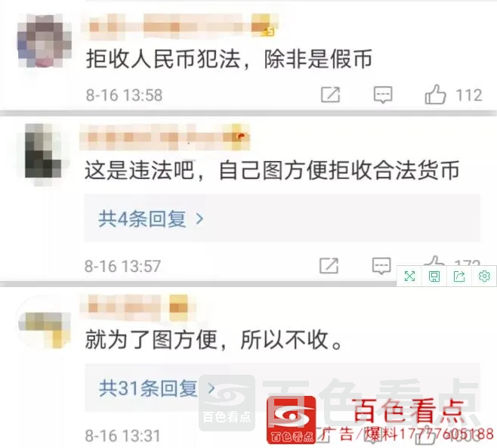Open first commenter's pixelated avatar
This screenshot has width=497, height=448.
coord(44,42)
